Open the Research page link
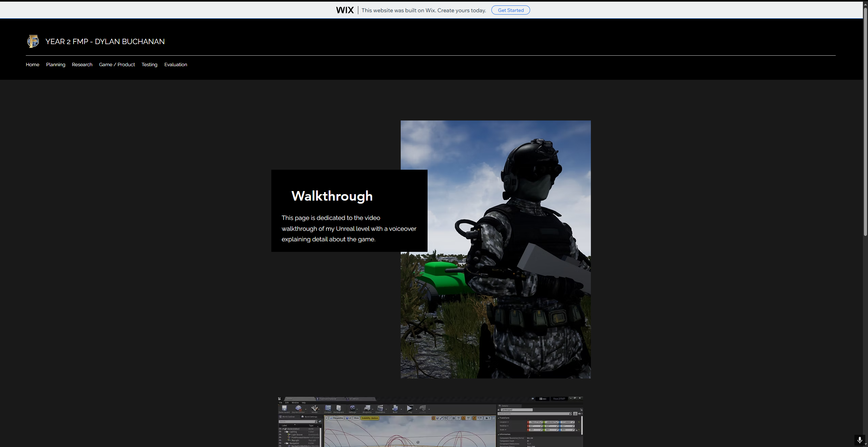Screen dimensions: 868x447 [x=82, y=64]
